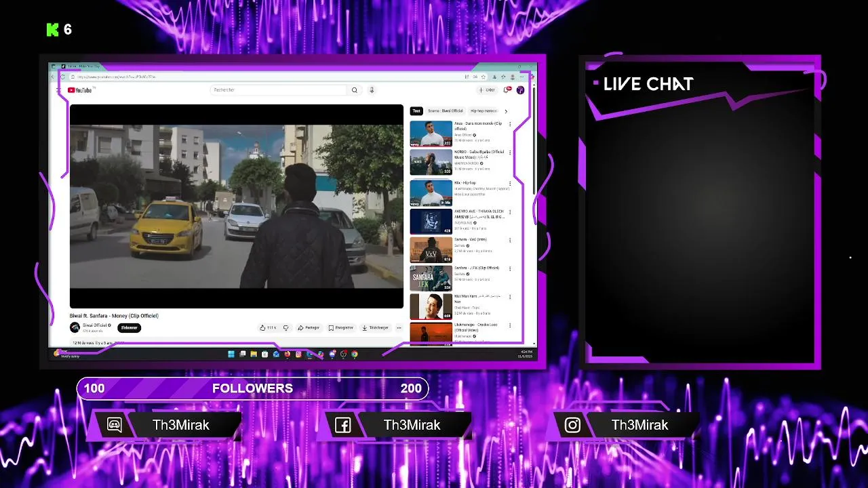Go to the YouTube home logo
Screen dimensions: 868x488
tap(81, 90)
